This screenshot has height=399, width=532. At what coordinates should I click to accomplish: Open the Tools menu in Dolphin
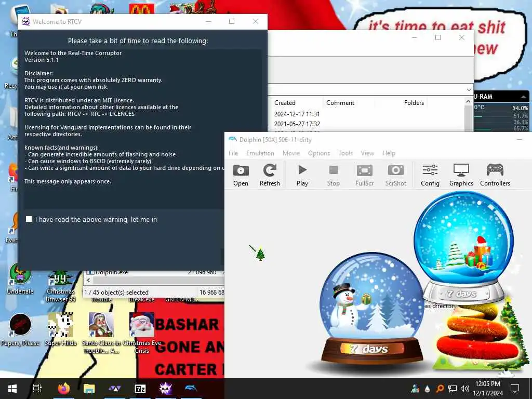pyautogui.click(x=345, y=153)
